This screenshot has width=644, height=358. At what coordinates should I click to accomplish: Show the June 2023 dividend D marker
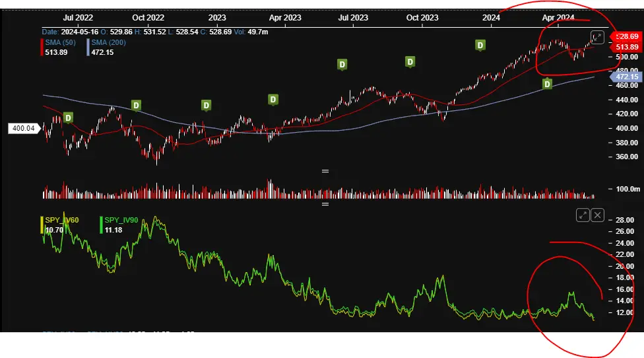342,65
